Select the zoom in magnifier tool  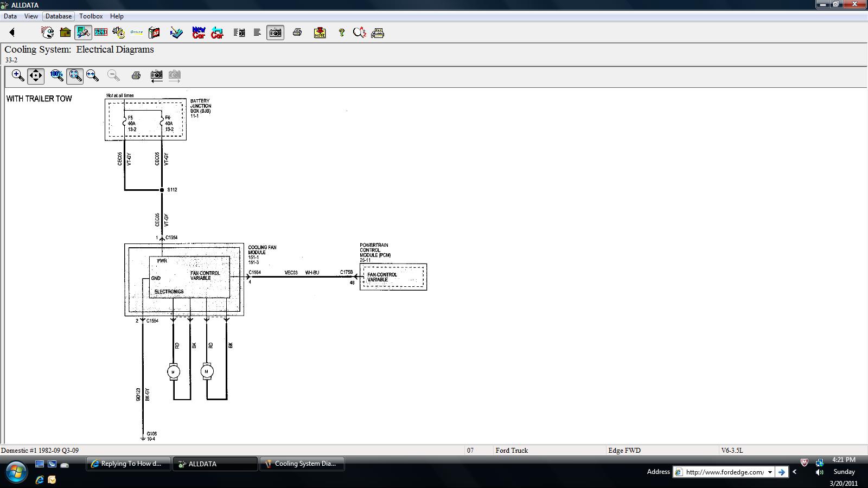[18, 75]
